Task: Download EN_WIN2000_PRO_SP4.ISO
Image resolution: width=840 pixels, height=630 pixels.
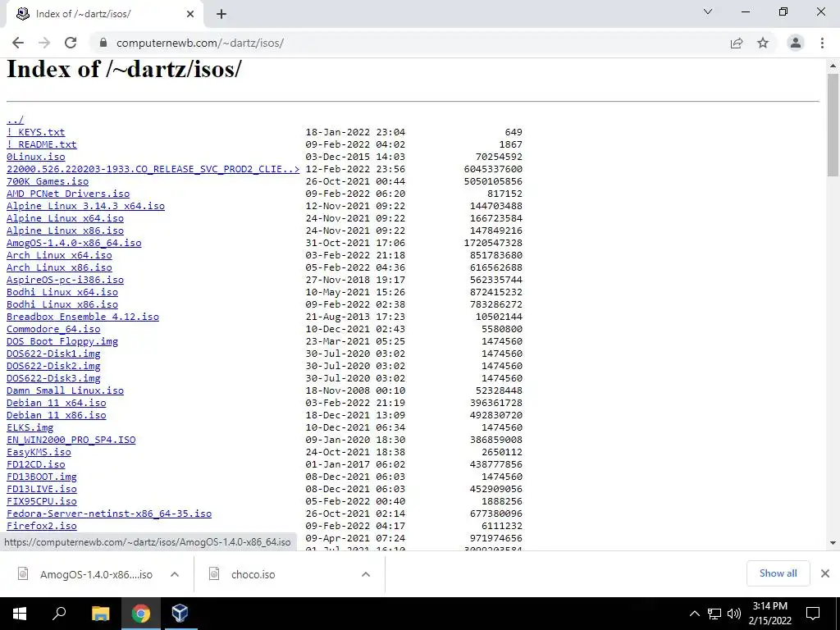Action: coord(71,440)
